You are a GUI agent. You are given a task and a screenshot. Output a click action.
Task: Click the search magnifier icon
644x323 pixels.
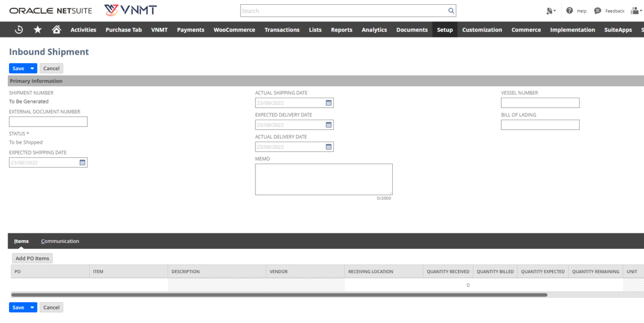451,10
